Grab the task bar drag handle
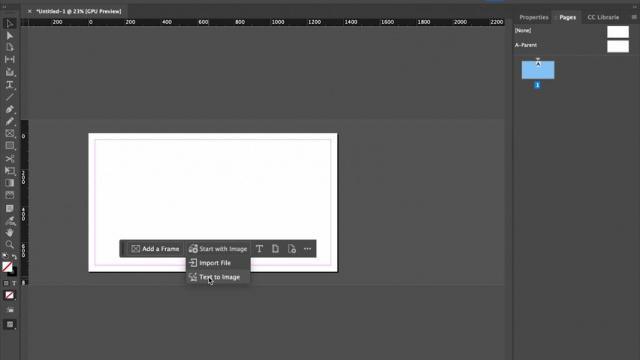Screen dimensions: 640x360 124,249
